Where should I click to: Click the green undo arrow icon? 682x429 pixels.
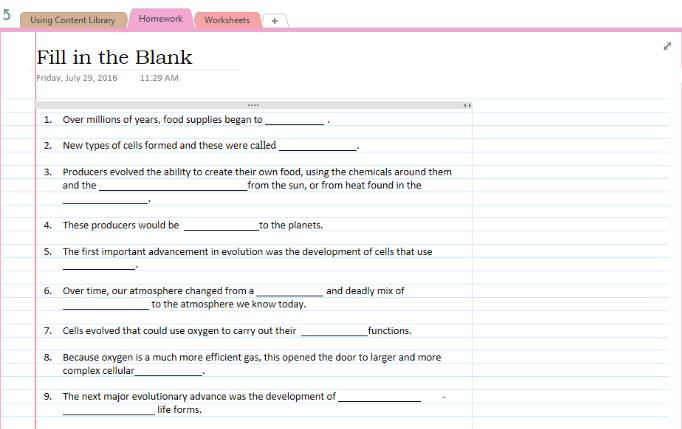coord(7,15)
